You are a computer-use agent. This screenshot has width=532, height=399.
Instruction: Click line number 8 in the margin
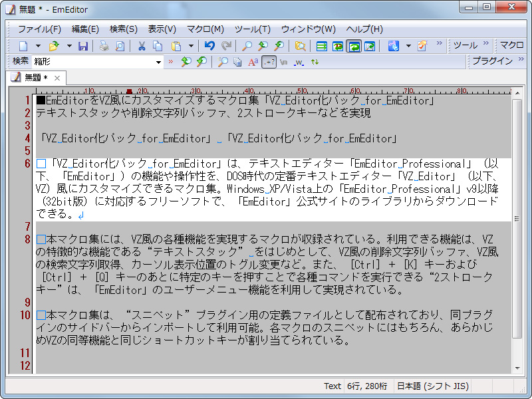tap(27, 239)
